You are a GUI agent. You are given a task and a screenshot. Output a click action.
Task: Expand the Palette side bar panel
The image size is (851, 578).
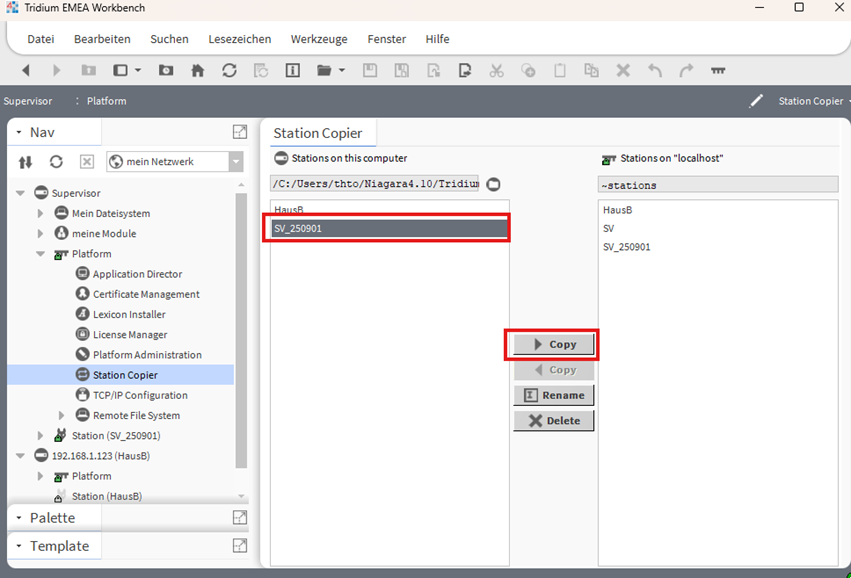coord(19,518)
